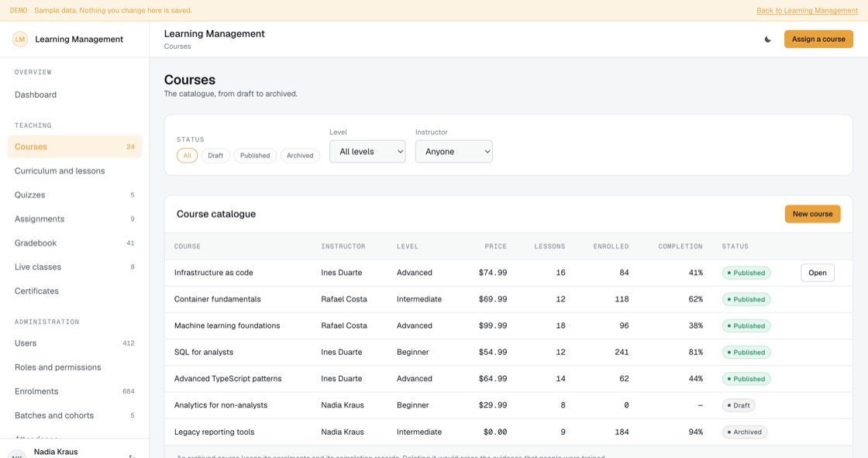Filter courses by Draft status
Viewport: 868px width, 458px height.
pyautogui.click(x=215, y=156)
